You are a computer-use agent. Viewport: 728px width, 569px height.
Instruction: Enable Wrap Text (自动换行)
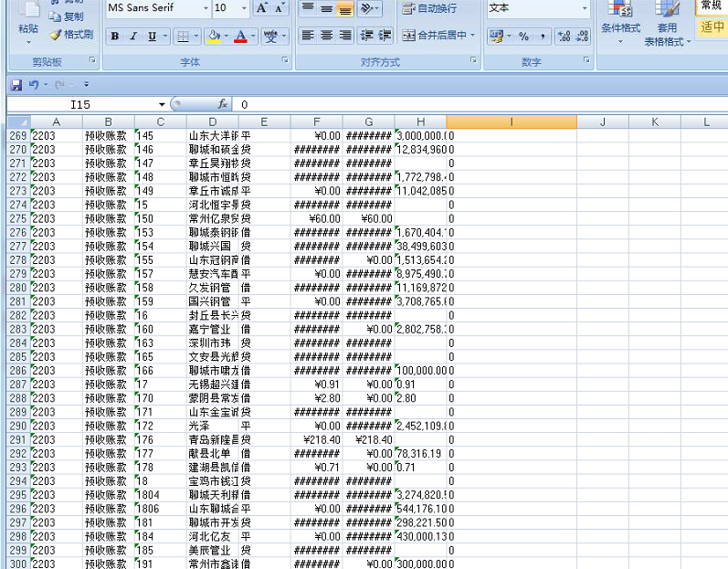coord(429,8)
